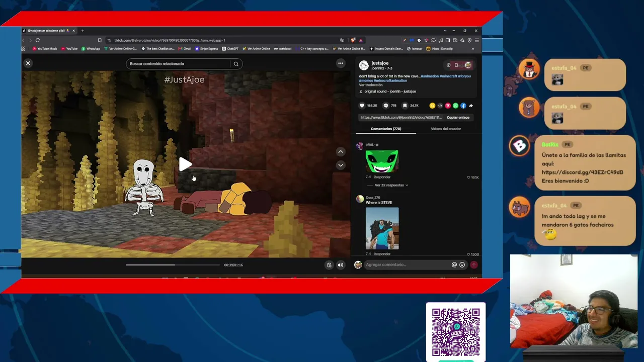Reload the browser page

[x=38, y=40]
